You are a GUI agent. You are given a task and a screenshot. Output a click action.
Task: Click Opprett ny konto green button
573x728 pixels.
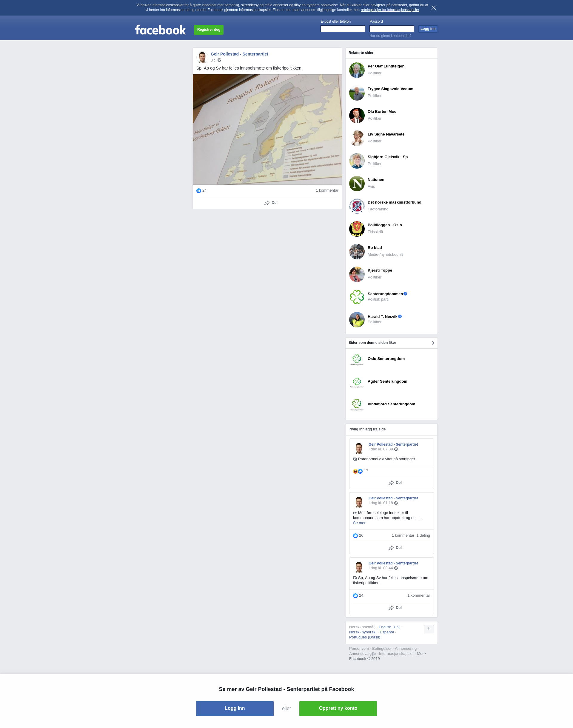click(x=338, y=708)
